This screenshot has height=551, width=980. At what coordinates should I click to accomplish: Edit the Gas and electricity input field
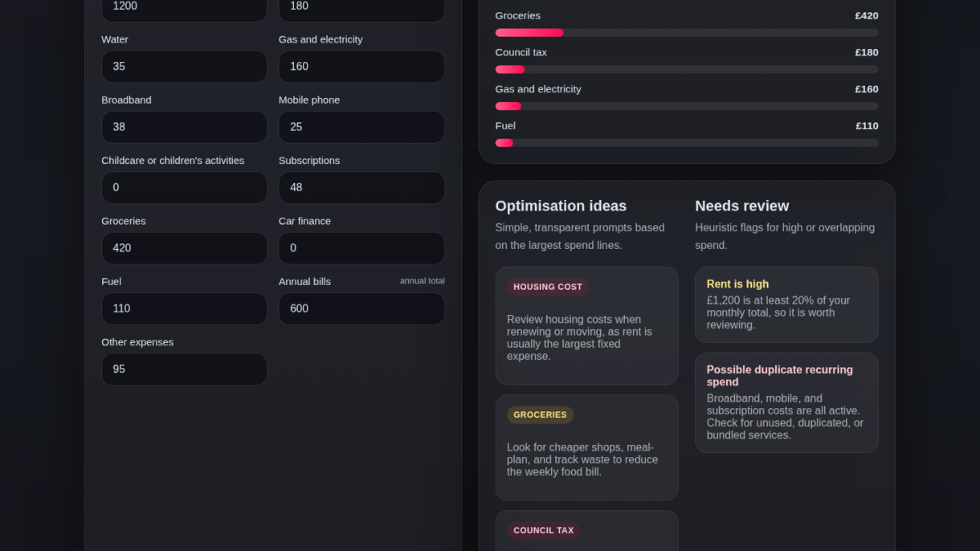[361, 67]
